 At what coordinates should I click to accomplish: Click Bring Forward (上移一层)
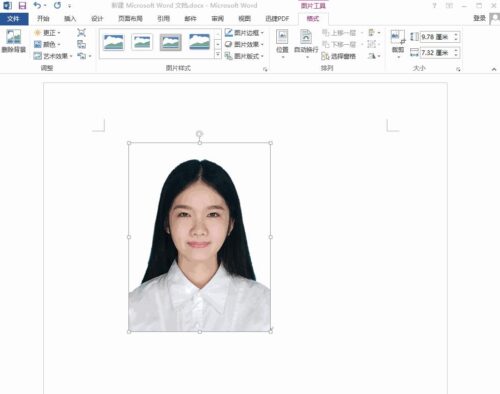339,33
